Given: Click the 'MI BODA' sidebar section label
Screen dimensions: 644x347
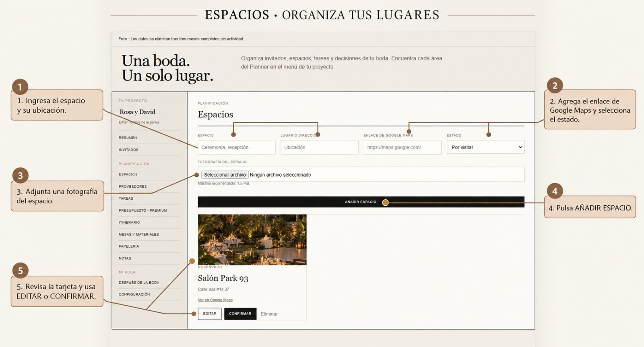Looking at the screenshot, I should [127, 273].
